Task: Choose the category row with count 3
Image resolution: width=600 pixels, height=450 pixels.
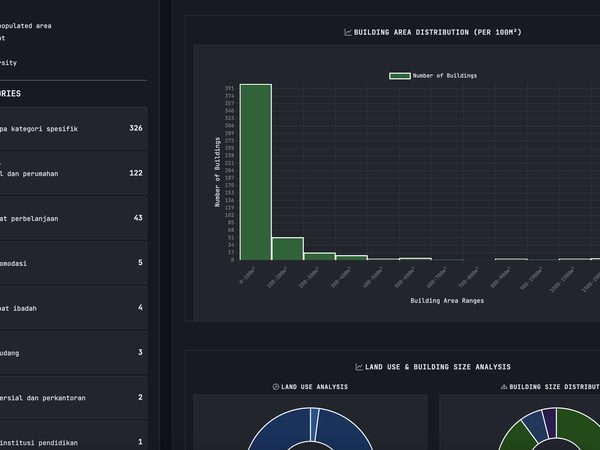Action: tap(73, 352)
